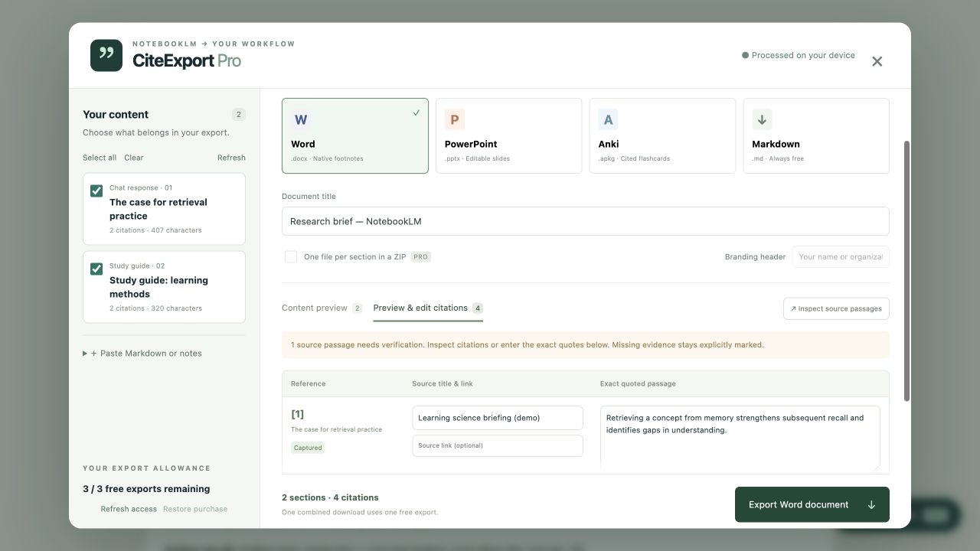Choose the Markdown export format card
This screenshot has height=551, width=980.
point(816,136)
